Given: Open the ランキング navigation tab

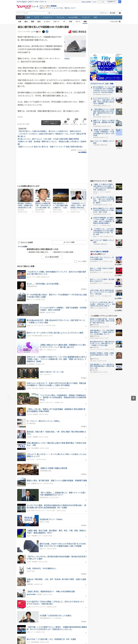Looking at the screenshot, I should pos(86,17).
